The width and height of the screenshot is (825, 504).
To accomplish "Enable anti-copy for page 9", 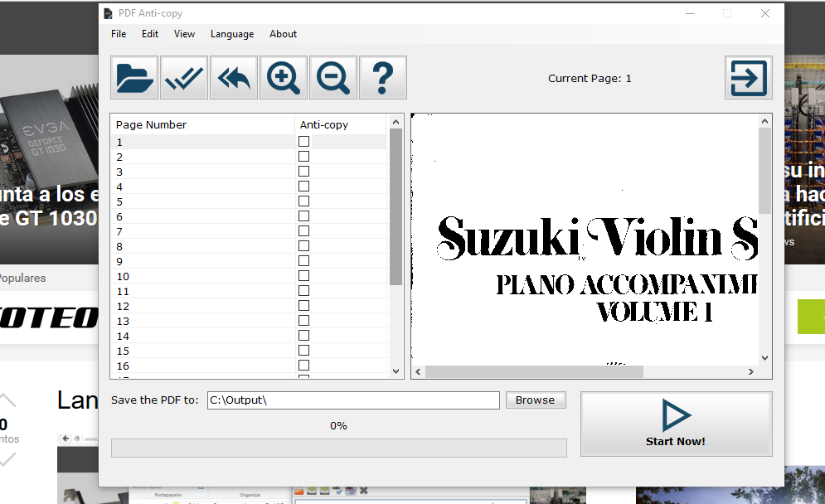I will coord(303,261).
